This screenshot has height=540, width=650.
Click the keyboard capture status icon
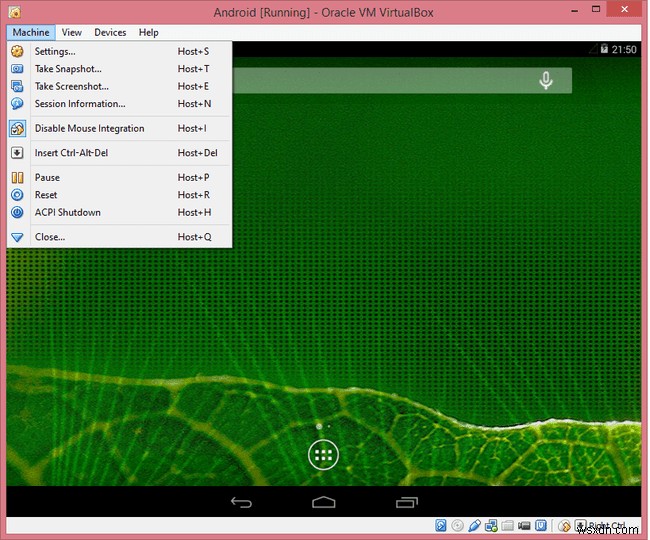[581, 525]
